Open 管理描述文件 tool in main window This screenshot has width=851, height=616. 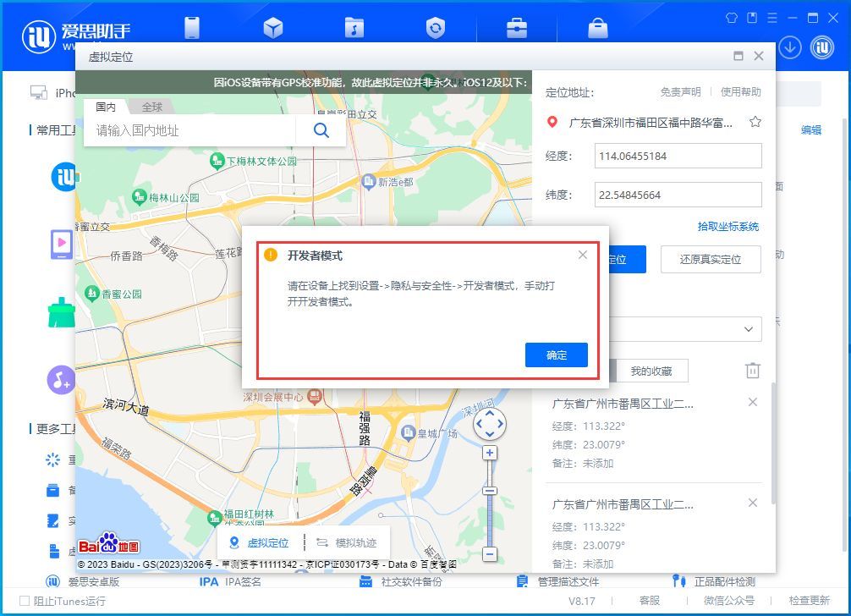pyautogui.click(x=558, y=581)
